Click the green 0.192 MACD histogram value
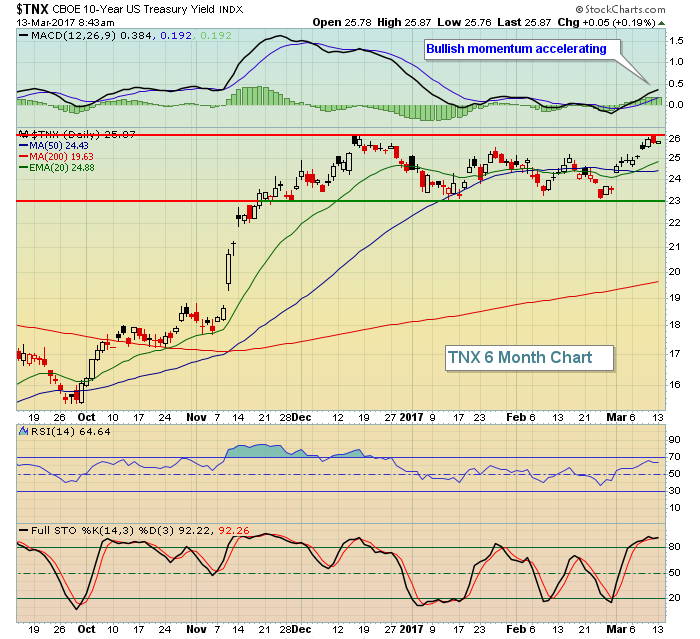The width and height of the screenshot is (700, 639). [x=216, y=35]
